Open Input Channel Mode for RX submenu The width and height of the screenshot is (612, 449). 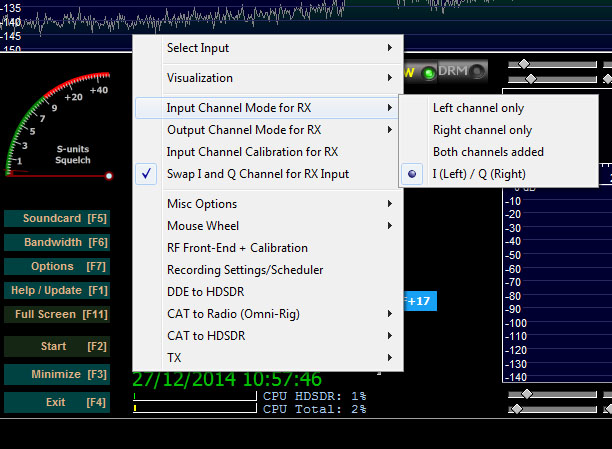point(268,108)
